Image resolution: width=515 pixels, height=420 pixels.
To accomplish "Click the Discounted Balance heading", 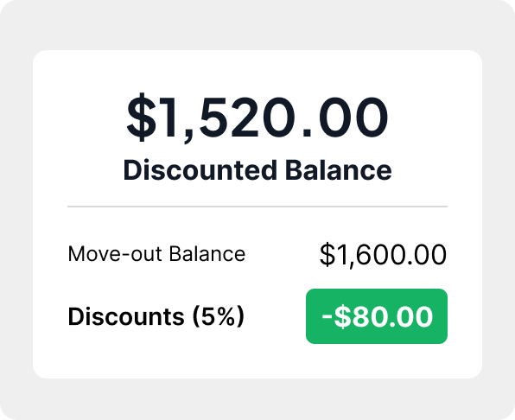I will point(257,169).
